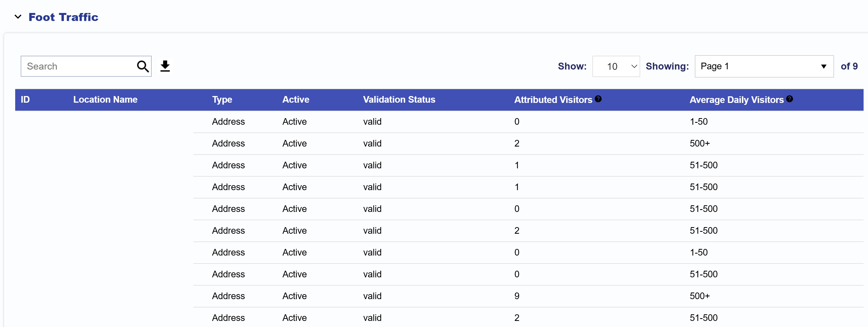Open Attributed Visitors help tooltip icon

click(x=598, y=99)
